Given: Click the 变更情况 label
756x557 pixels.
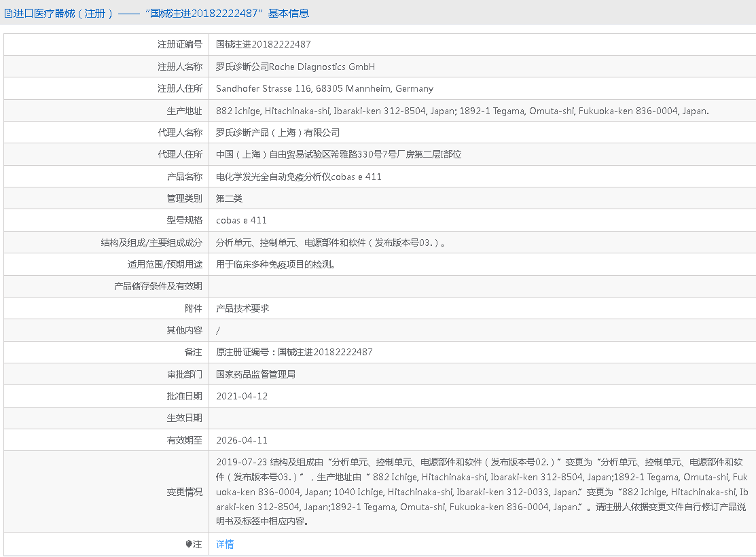Looking at the screenshot, I should pyautogui.click(x=184, y=492).
